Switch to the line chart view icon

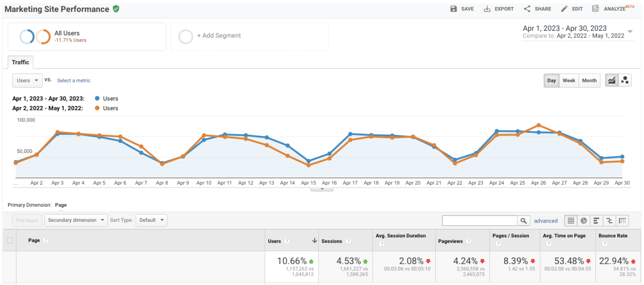click(x=612, y=81)
